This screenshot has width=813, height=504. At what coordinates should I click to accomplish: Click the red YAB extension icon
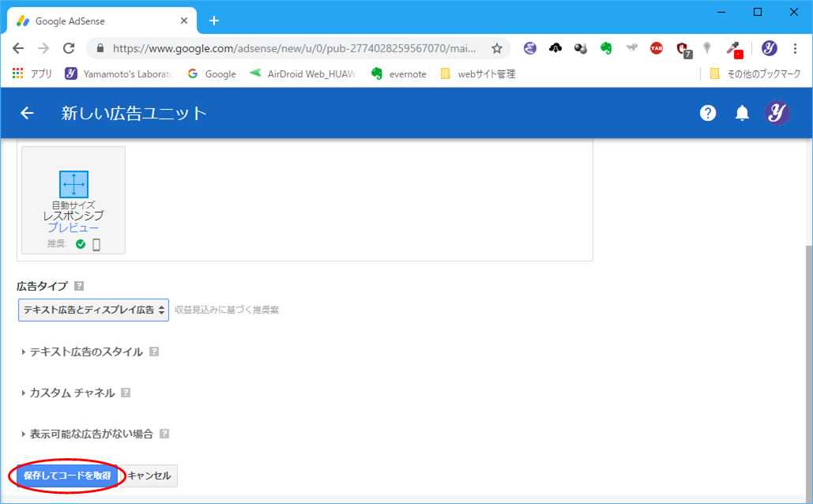(657, 48)
